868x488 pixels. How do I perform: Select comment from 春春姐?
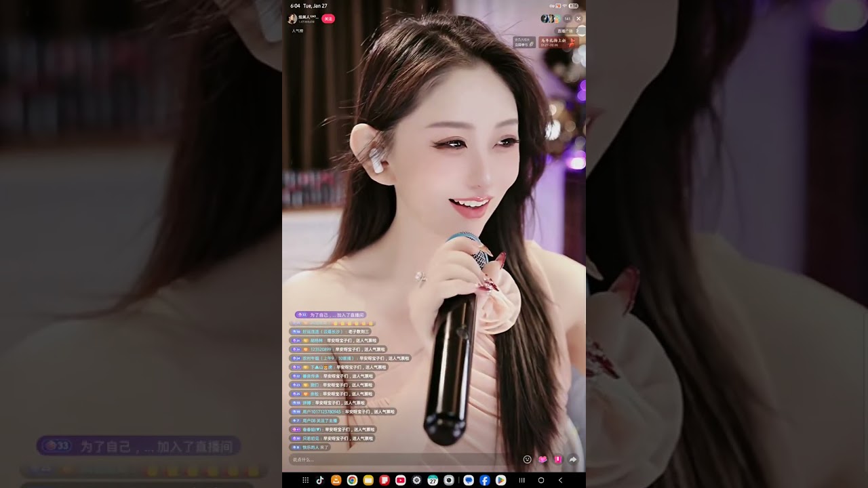[332, 429]
